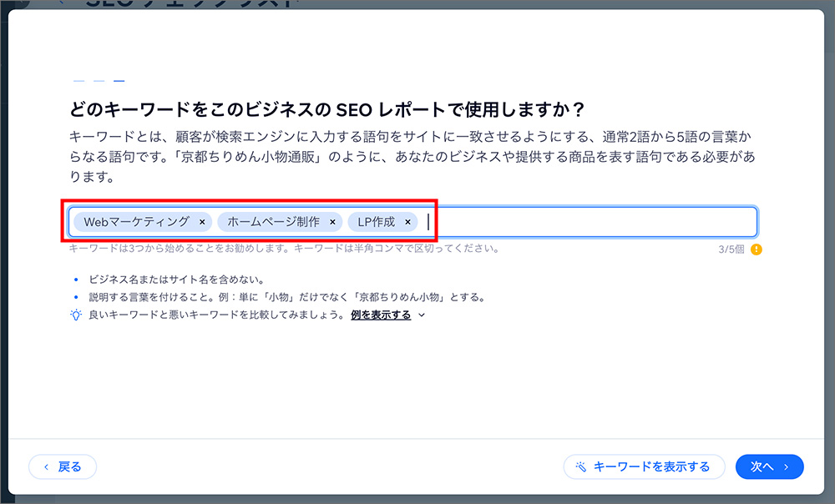Expand the chevron next to 例を表示する
The width and height of the screenshot is (835, 504).
tap(422, 315)
